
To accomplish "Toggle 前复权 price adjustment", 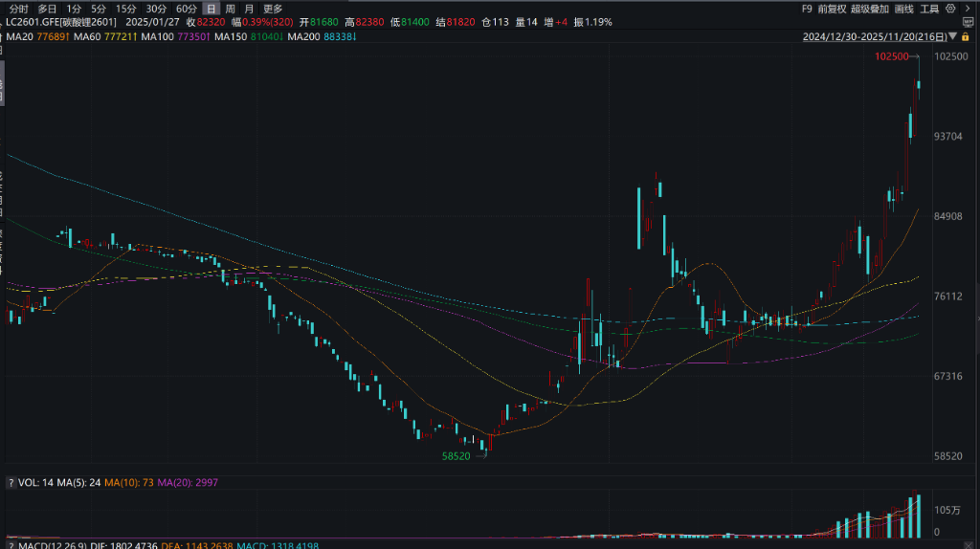I will click(832, 9).
